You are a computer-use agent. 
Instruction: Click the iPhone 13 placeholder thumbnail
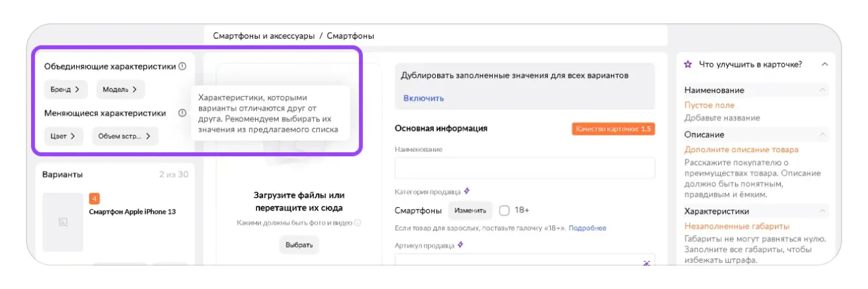[63, 223]
